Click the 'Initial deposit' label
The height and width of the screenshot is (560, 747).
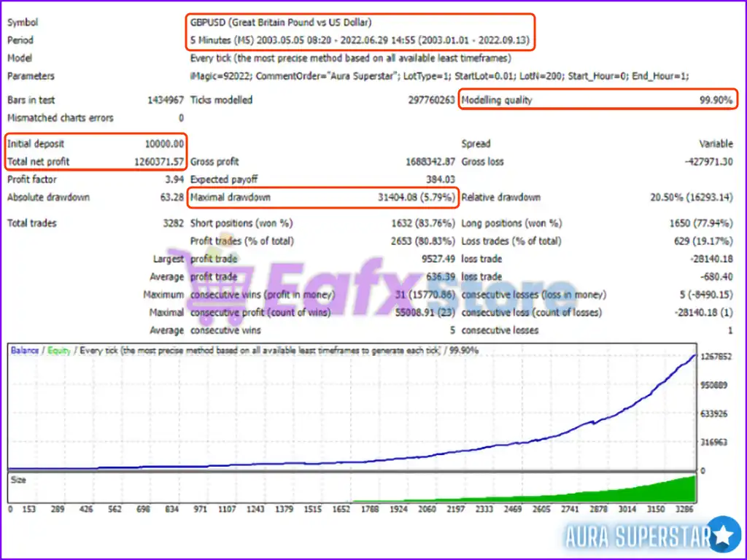pyautogui.click(x=35, y=144)
